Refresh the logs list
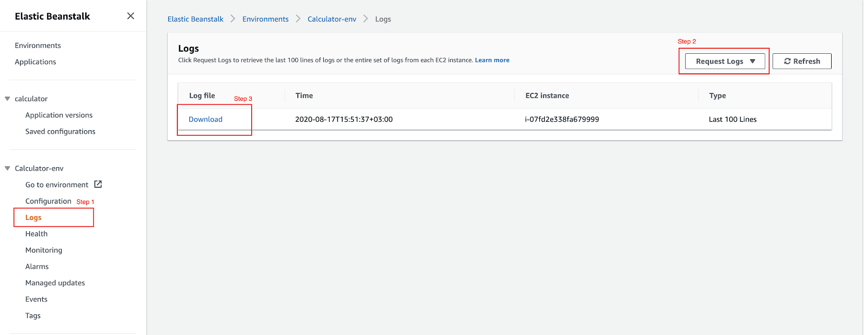The image size is (868, 335). coord(802,61)
